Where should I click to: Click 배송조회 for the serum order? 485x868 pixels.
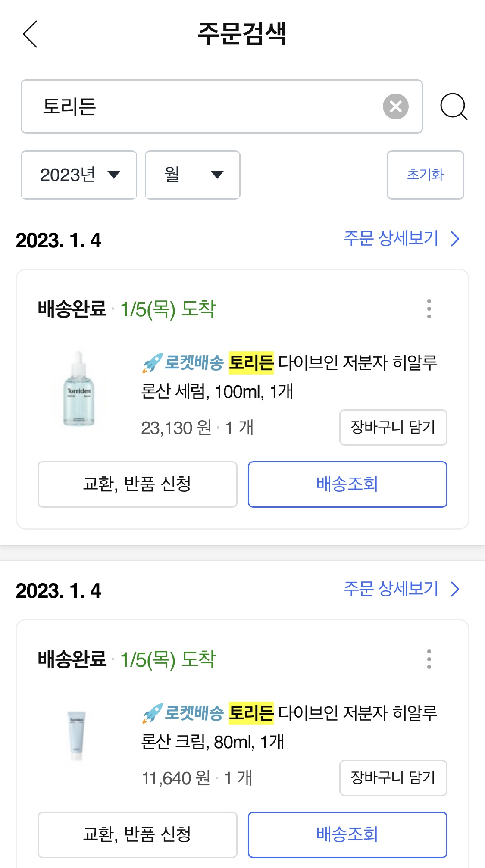point(347,484)
